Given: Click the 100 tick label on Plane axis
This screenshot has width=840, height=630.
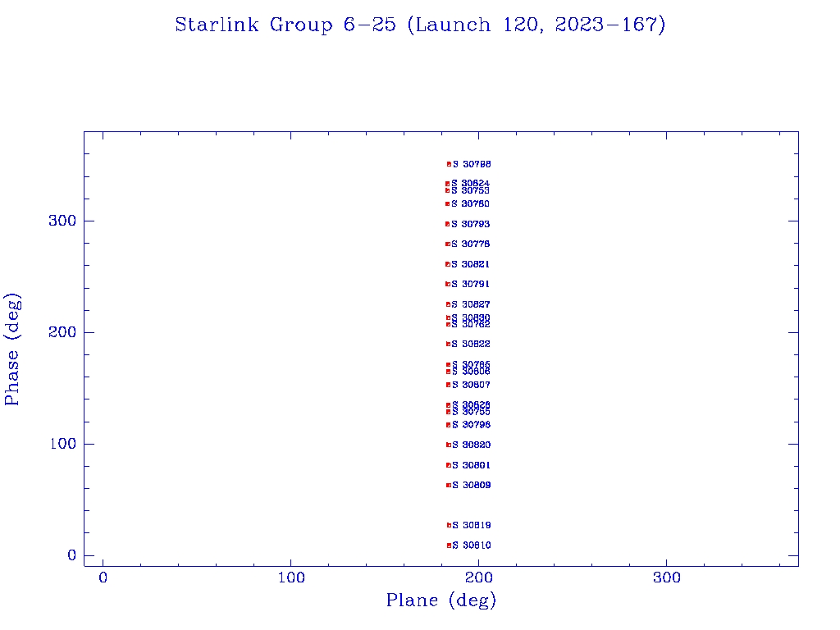Looking at the screenshot, I should tap(291, 577).
